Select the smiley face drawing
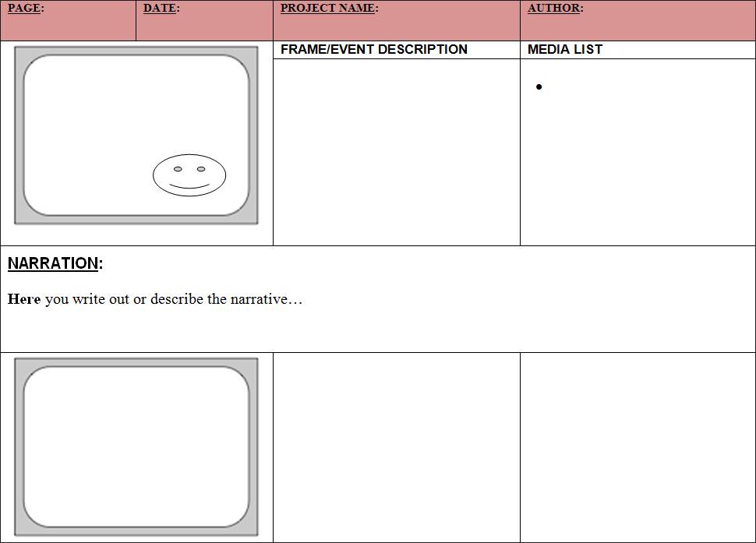756x543 pixels. tap(189, 175)
